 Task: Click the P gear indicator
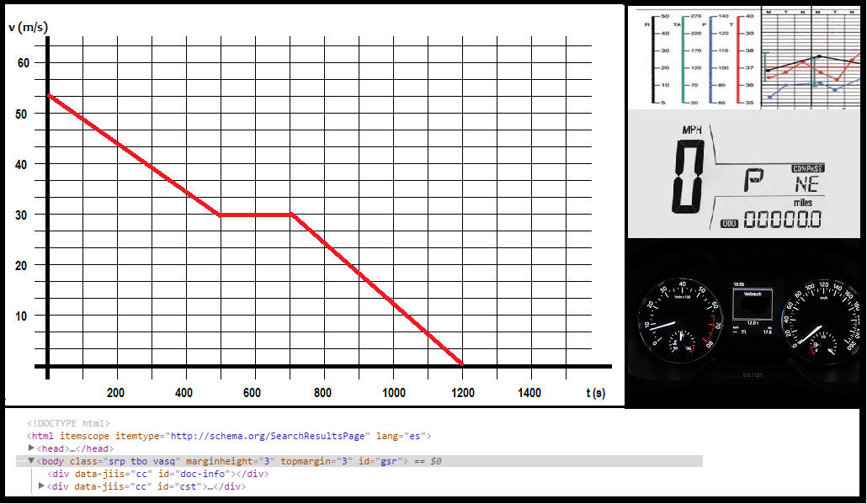pyautogui.click(x=754, y=180)
